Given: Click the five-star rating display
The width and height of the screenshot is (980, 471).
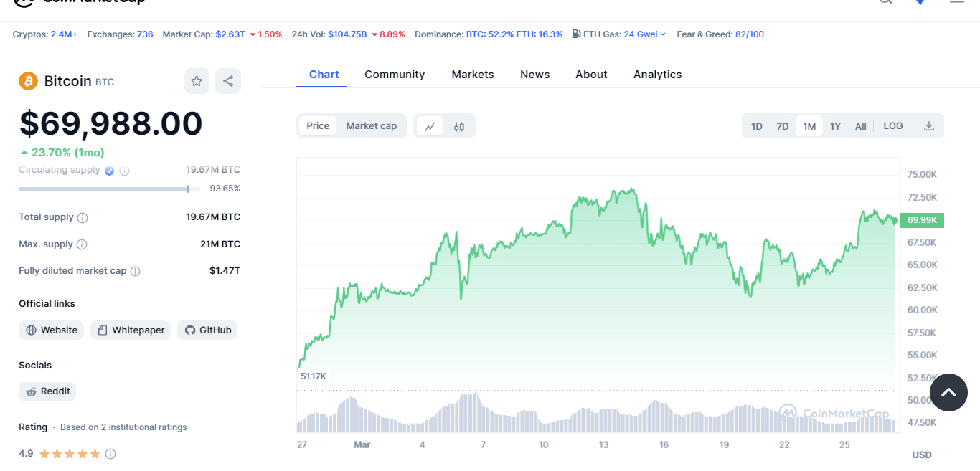Looking at the screenshot, I should tap(70, 454).
